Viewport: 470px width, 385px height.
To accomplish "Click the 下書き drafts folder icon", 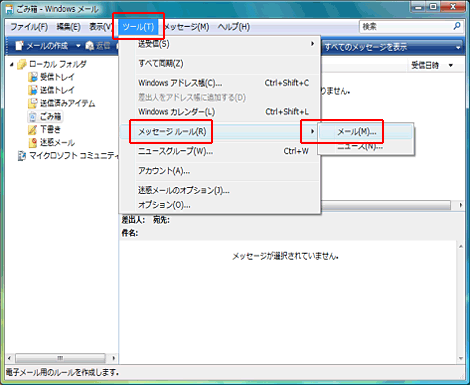I will [x=33, y=129].
